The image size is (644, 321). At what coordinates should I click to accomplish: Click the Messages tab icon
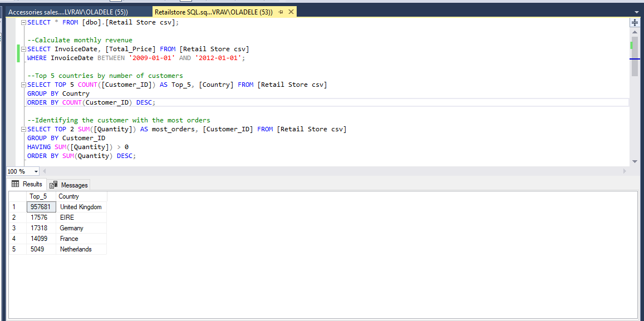coord(53,185)
